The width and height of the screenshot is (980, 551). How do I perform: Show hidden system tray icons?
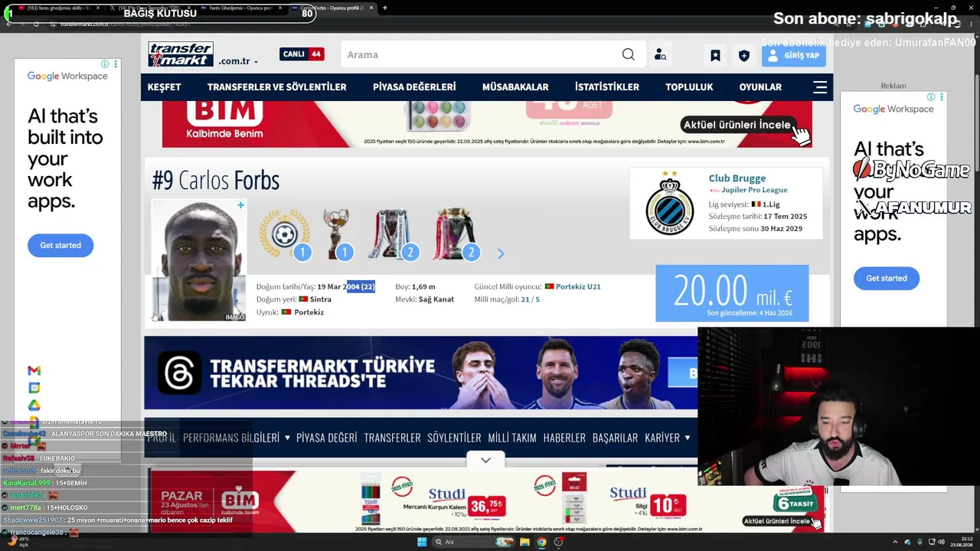pyautogui.click(x=894, y=542)
